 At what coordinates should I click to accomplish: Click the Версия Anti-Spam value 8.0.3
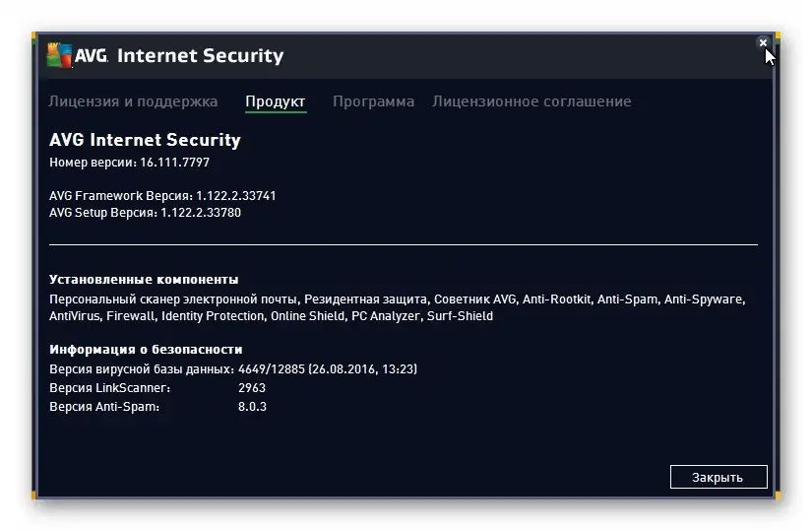point(252,406)
